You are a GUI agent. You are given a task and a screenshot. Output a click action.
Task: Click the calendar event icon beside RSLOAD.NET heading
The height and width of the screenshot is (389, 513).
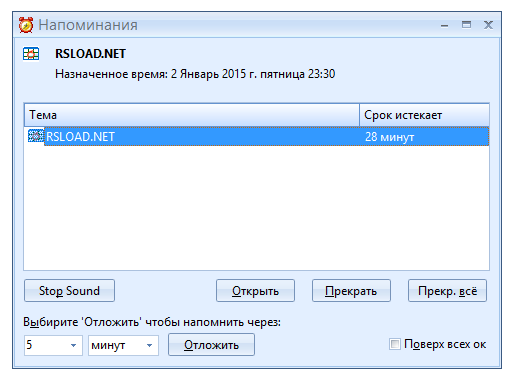(31, 54)
